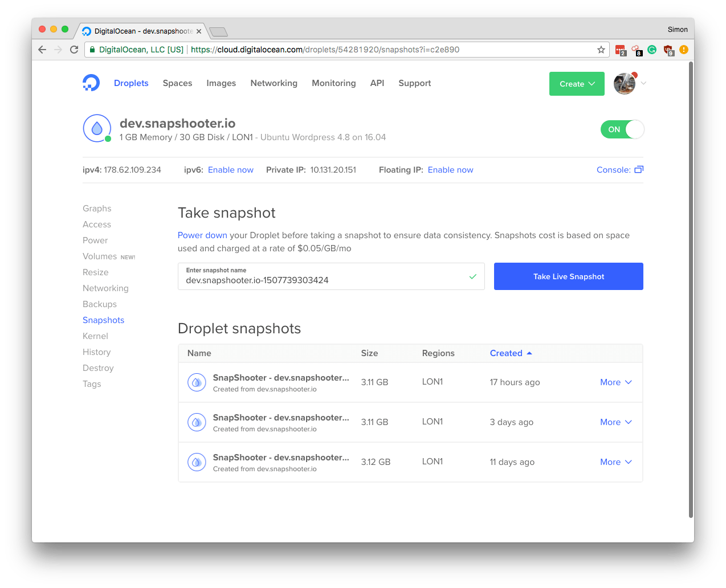Click snapshot icon in 11 days ago row

[x=197, y=462]
